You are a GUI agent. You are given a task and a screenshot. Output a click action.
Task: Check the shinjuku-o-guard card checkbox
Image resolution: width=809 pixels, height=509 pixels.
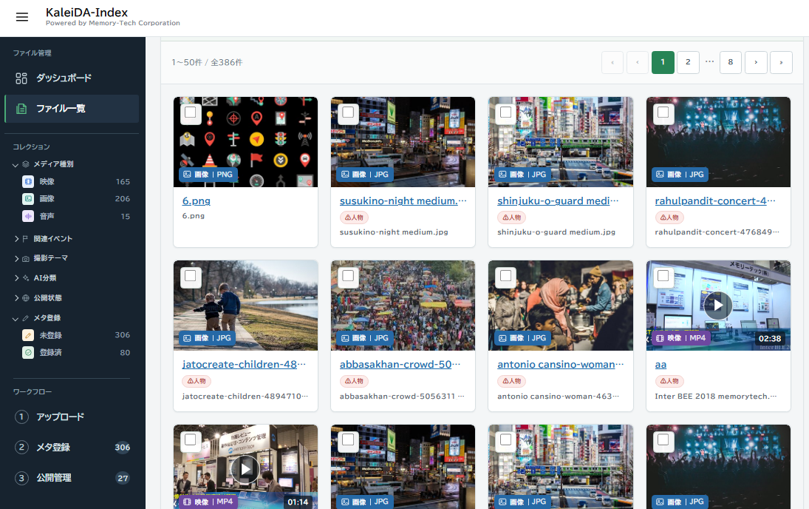[506, 112]
